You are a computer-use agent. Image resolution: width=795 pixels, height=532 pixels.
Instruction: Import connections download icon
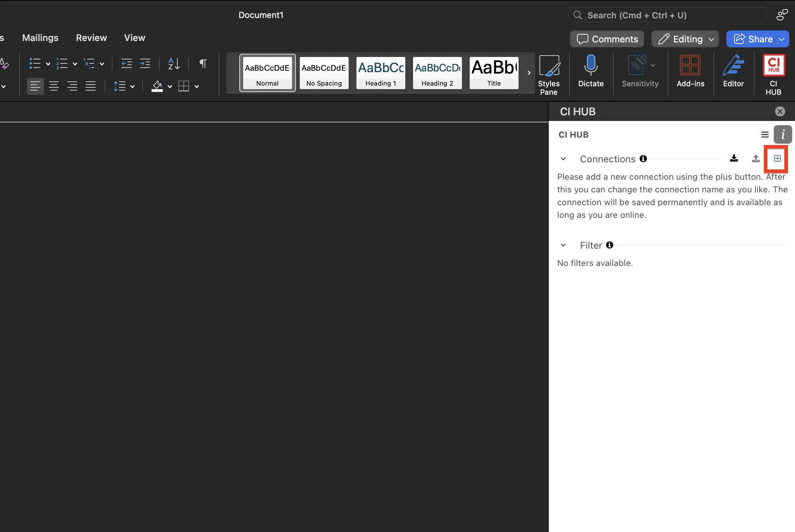pos(734,158)
